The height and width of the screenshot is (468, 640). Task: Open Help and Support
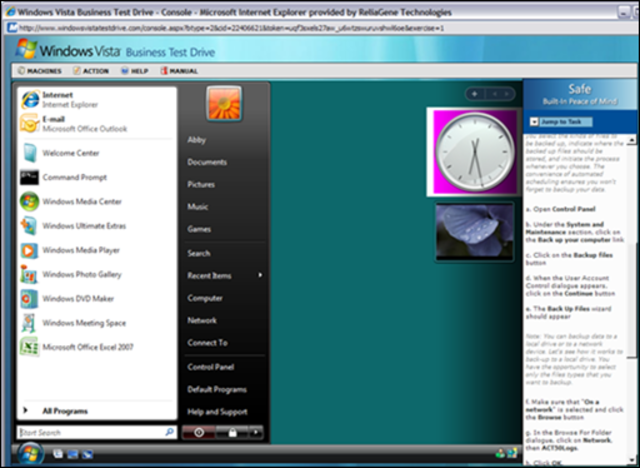tap(217, 412)
